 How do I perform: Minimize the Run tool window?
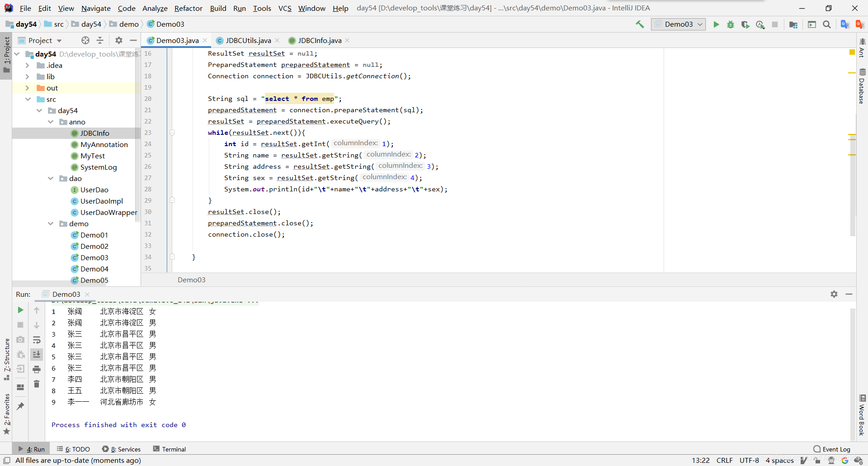[849, 294]
